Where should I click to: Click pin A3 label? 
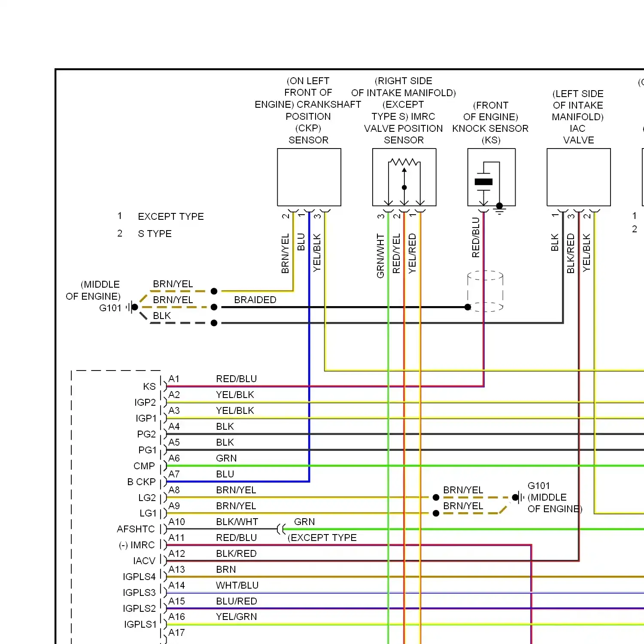[174, 410]
